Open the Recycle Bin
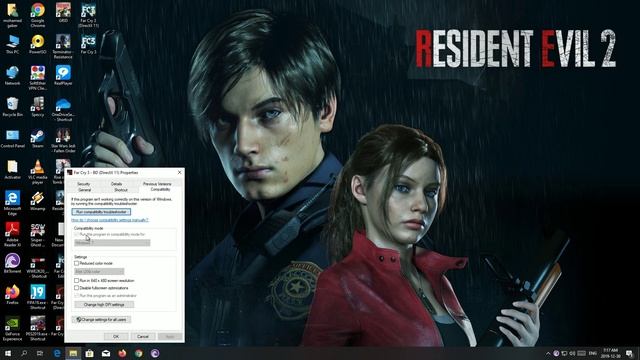 [12, 107]
